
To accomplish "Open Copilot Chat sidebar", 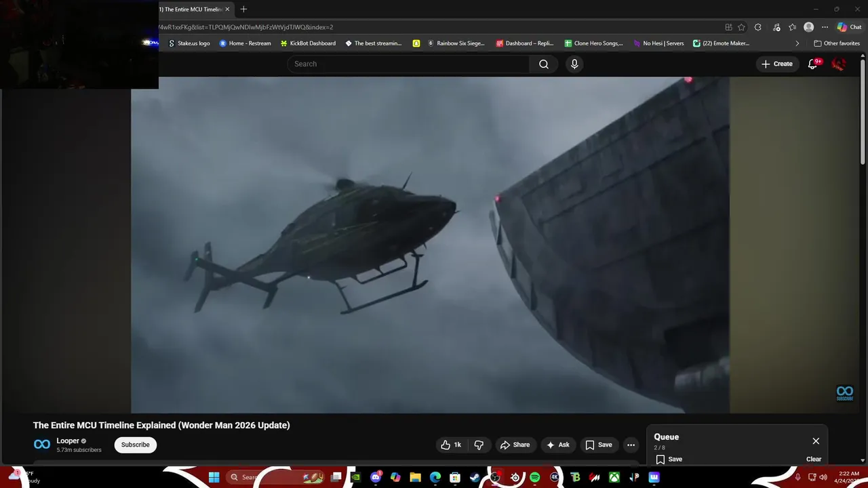I will click(x=849, y=27).
